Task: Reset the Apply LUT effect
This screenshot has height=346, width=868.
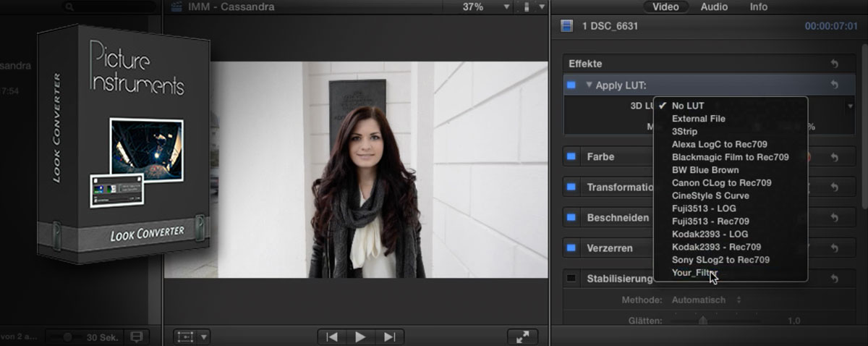Action: coord(835,85)
